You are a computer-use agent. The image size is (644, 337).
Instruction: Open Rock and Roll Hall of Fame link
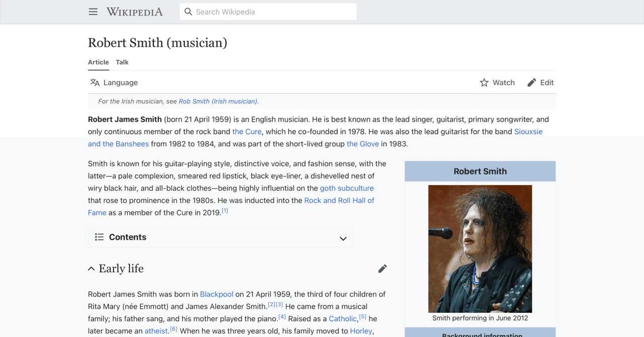click(339, 200)
